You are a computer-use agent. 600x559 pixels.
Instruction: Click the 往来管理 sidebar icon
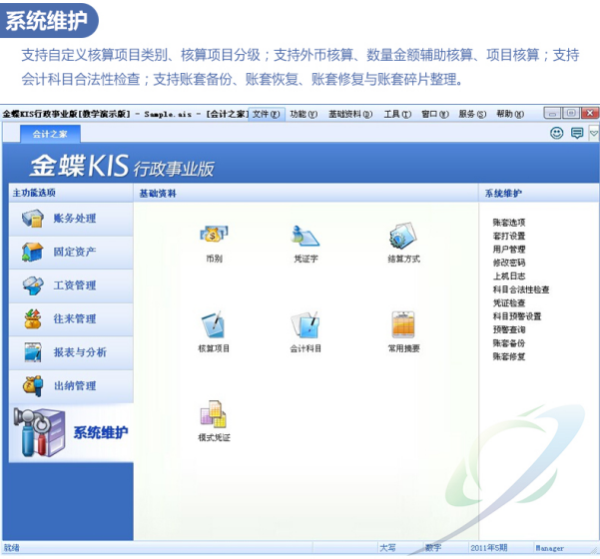tap(33, 319)
